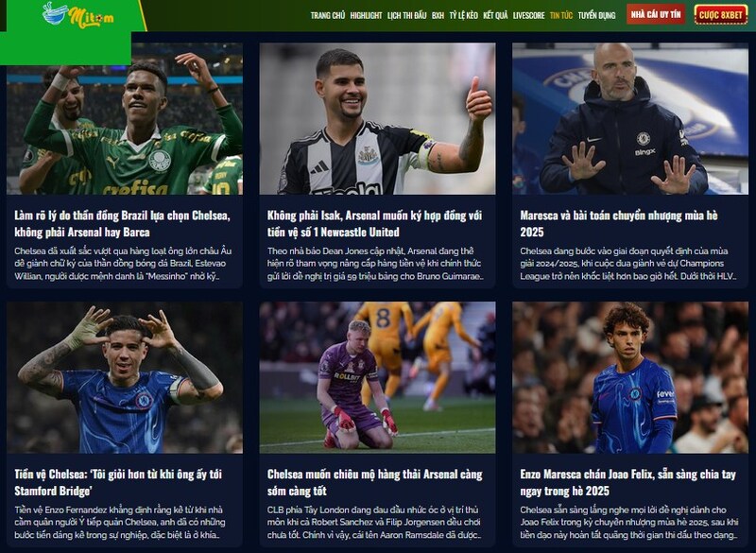The image size is (756, 553).
Task: Click the NHÀ CÁI UY TÍN button
Action: (x=656, y=14)
